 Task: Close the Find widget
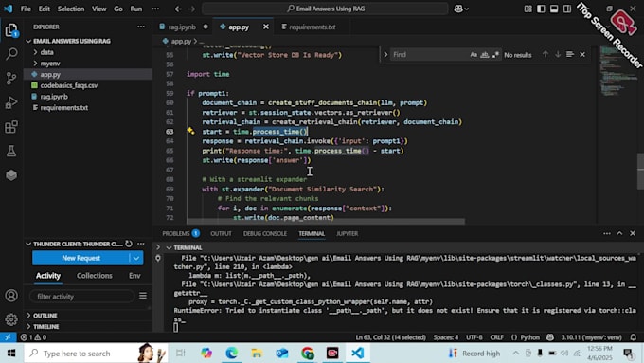[x=582, y=54]
